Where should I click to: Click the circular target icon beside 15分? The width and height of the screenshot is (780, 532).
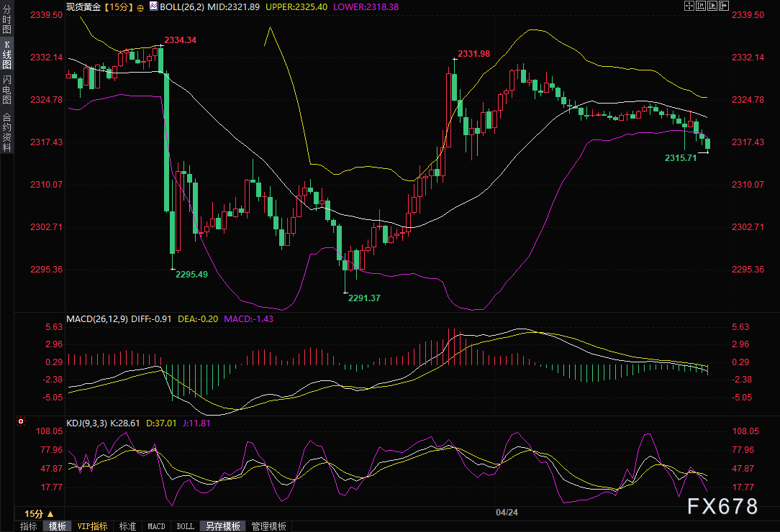click(x=140, y=7)
